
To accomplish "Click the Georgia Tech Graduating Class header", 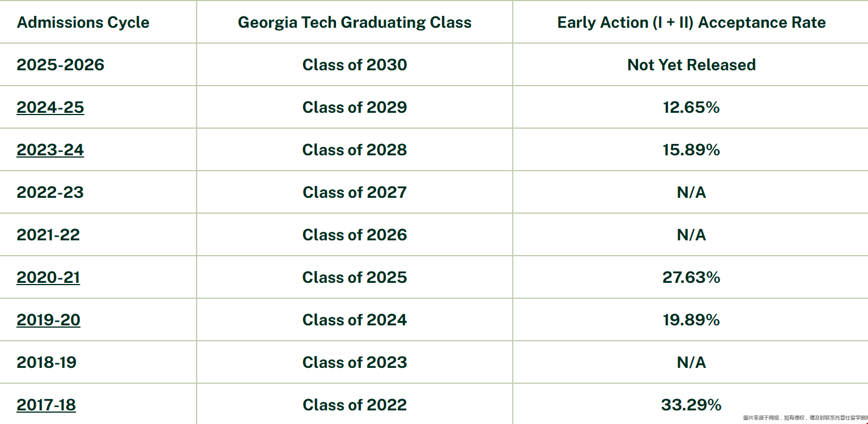I will pos(355,23).
